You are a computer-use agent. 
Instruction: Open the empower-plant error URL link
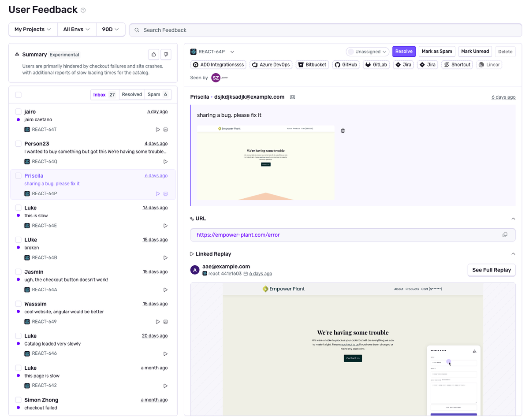[238, 234]
